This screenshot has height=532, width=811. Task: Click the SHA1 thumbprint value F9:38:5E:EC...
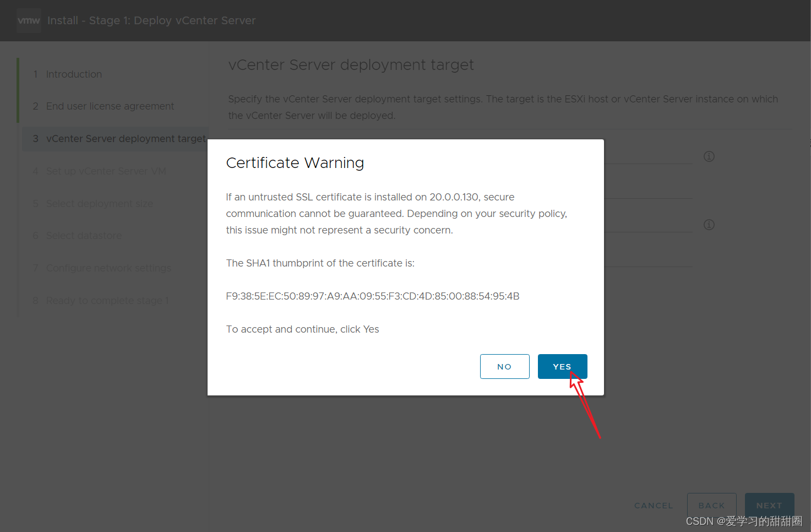tap(373, 296)
